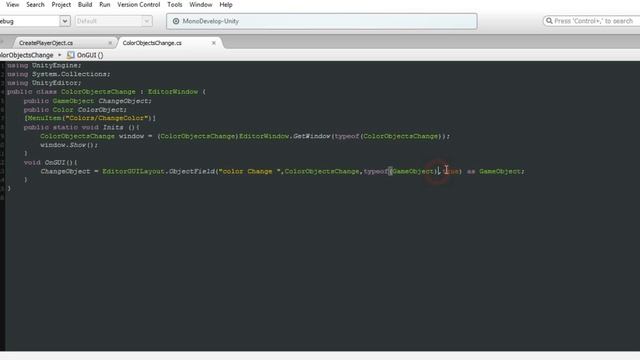Open the OnGUI () method breadcrumb
The image size is (640, 360).
click(x=90, y=55)
